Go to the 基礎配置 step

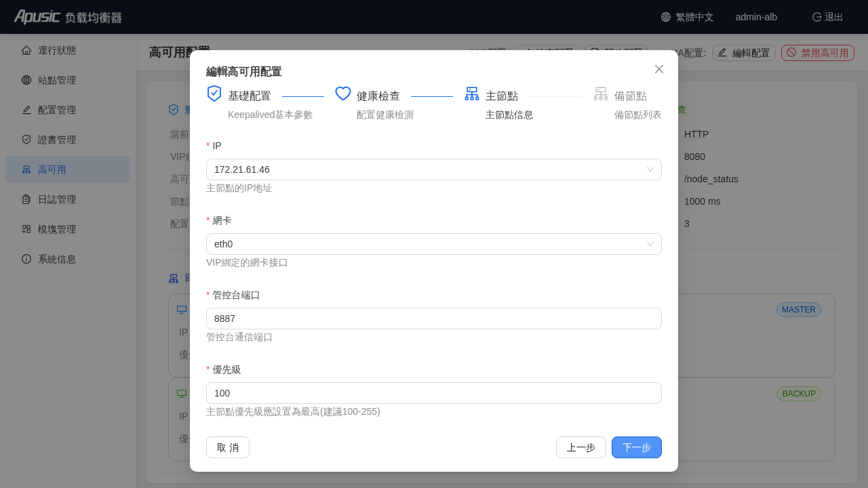click(250, 96)
